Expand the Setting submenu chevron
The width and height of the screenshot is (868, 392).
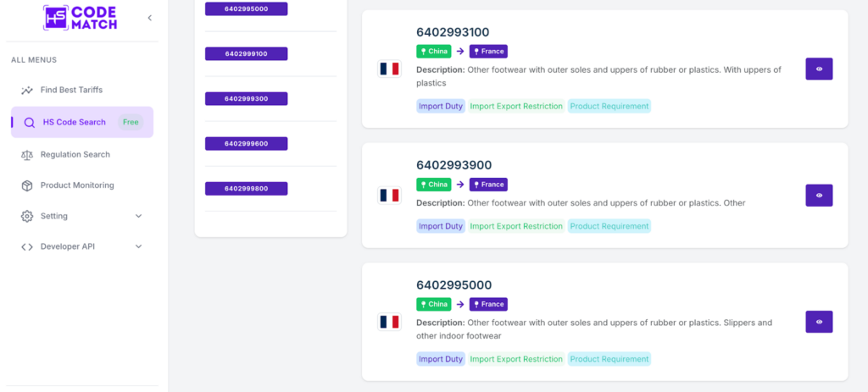[x=139, y=216]
